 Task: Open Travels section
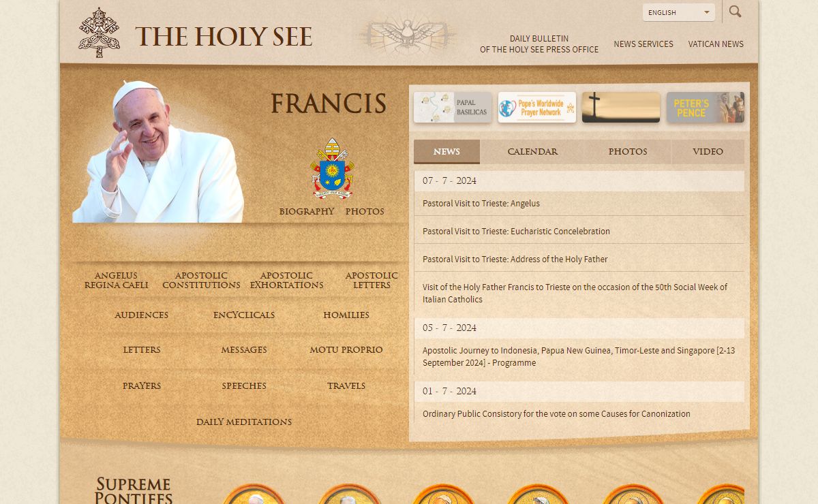click(346, 386)
